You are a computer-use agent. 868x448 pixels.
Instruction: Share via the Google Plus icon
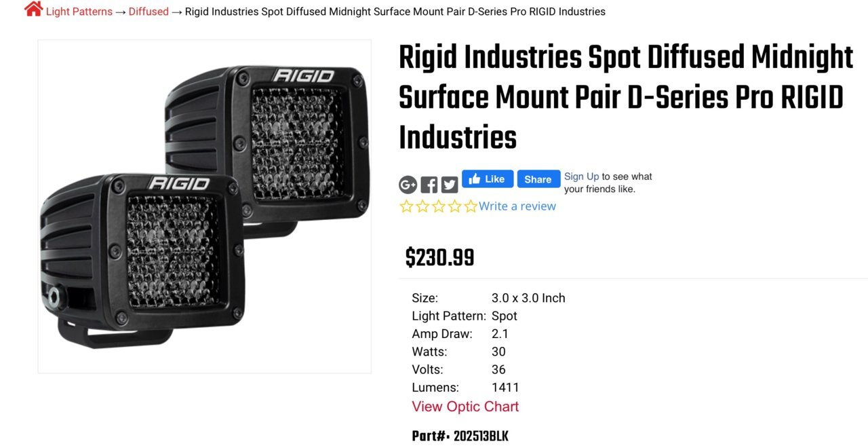[408, 185]
